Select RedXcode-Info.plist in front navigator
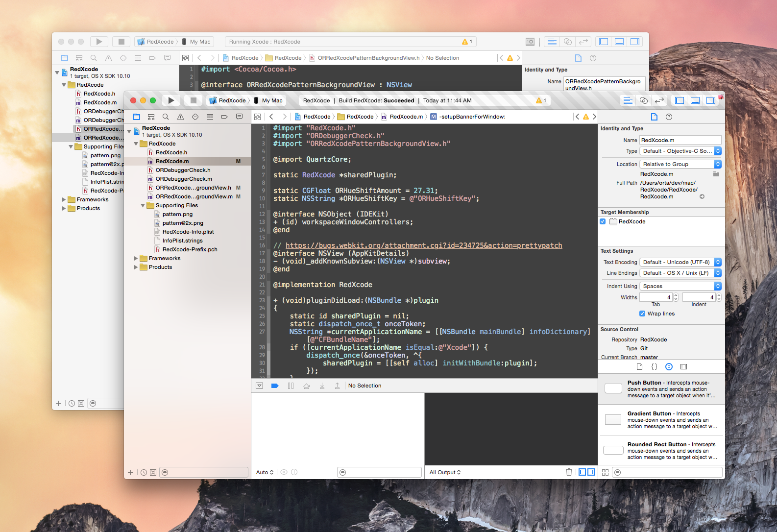The image size is (777, 532). [x=188, y=232]
